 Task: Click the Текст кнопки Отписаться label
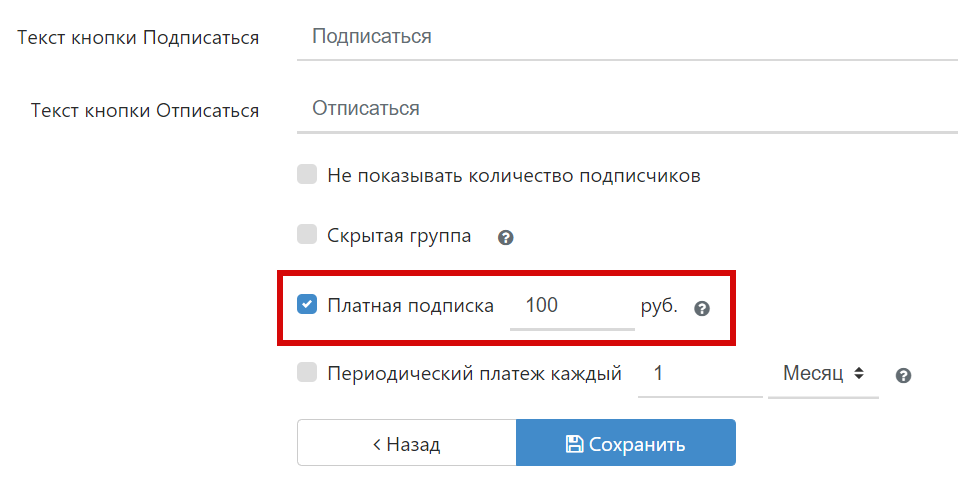pos(145,110)
